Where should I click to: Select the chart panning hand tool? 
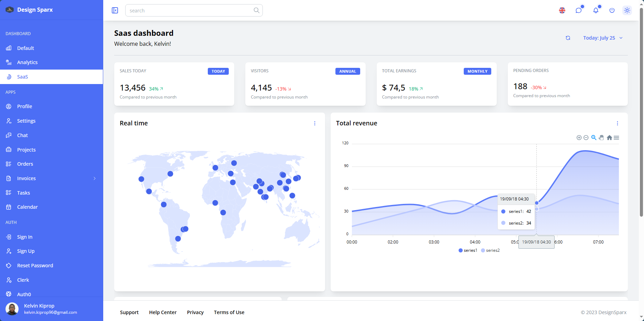click(x=601, y=138)
